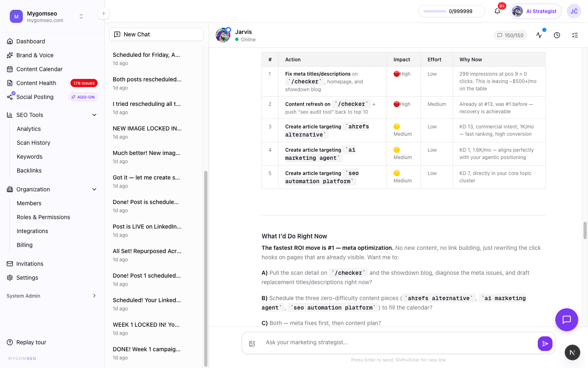This screenshot has height=368, width=588.
Task: Collapse the SEO Tools section chevron
Action: [x=94, y=115]
